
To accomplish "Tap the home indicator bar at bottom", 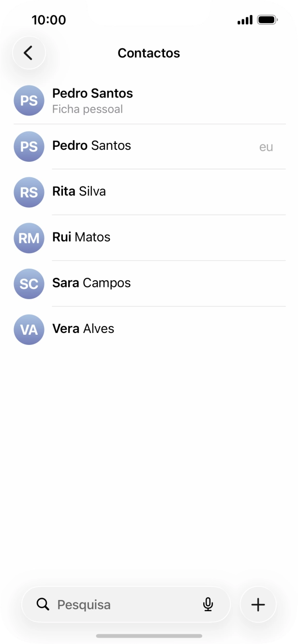I will coord(149,636).
